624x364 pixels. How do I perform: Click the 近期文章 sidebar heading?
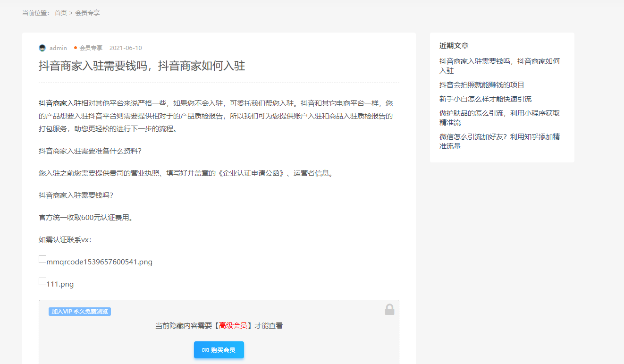(x=454, y=46)
